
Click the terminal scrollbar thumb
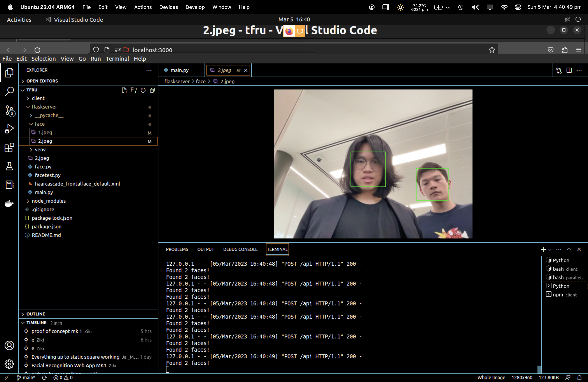click(x=539, y=369)
